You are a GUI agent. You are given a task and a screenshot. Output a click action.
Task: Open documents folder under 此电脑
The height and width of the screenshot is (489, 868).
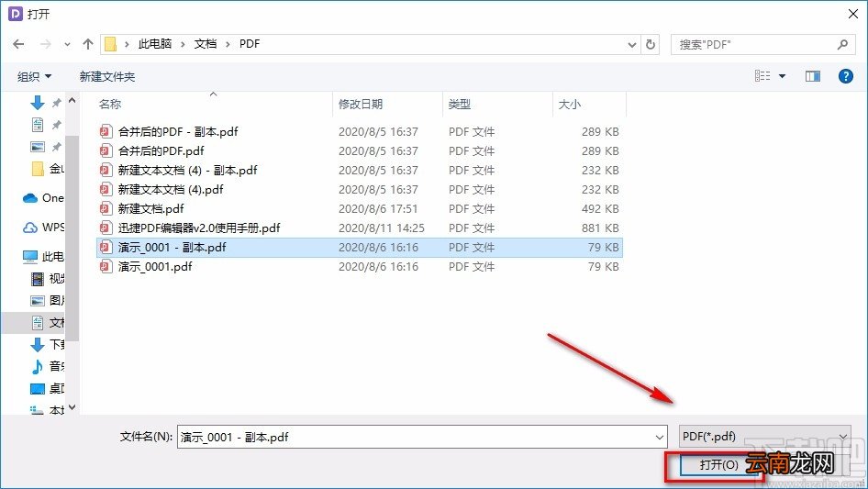[x=48, y=322]
